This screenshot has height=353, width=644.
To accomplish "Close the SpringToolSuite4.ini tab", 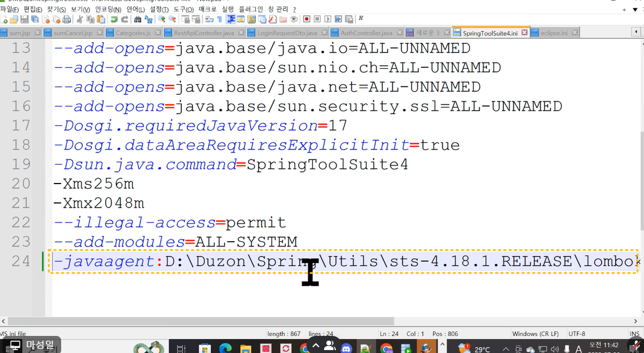I will (x=524, y=32).
